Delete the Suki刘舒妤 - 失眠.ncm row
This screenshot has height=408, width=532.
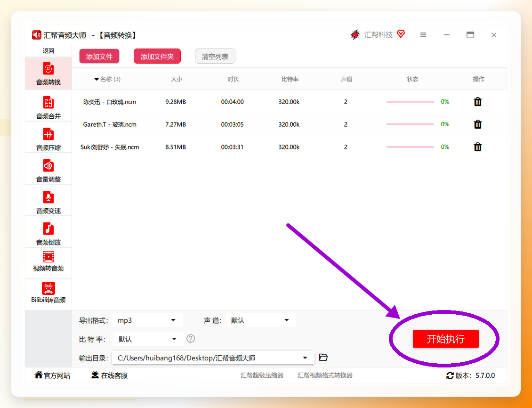click(x=478, y=147)
